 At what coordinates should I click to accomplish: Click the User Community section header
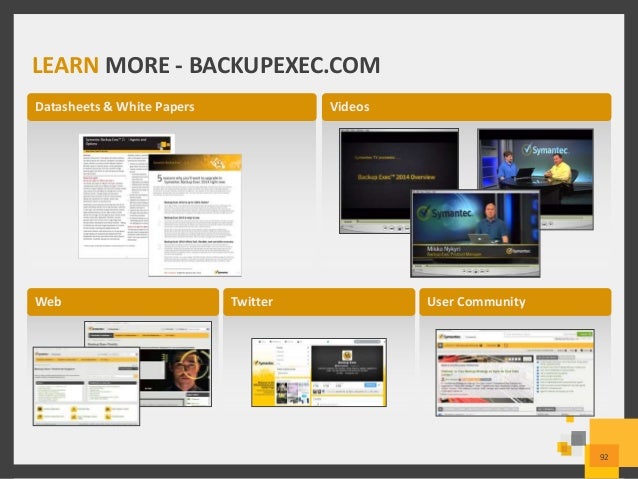click(515, 302)
